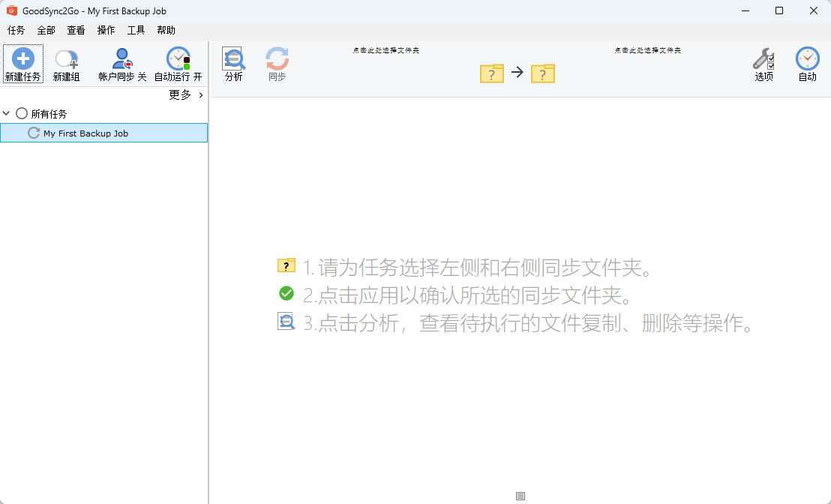Run Analyze (分析) in the toolbar

[234, 64]
